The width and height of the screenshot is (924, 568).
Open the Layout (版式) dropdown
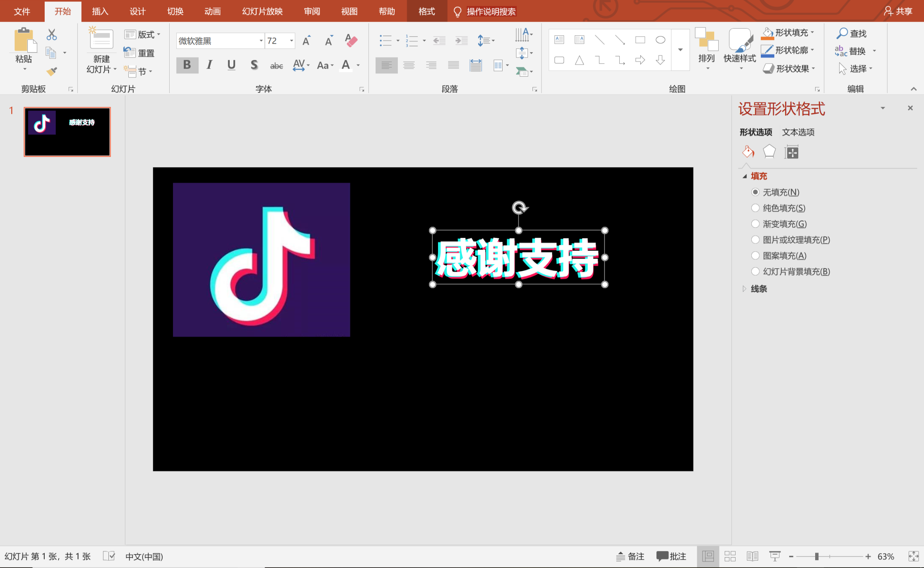click(142, 35)
